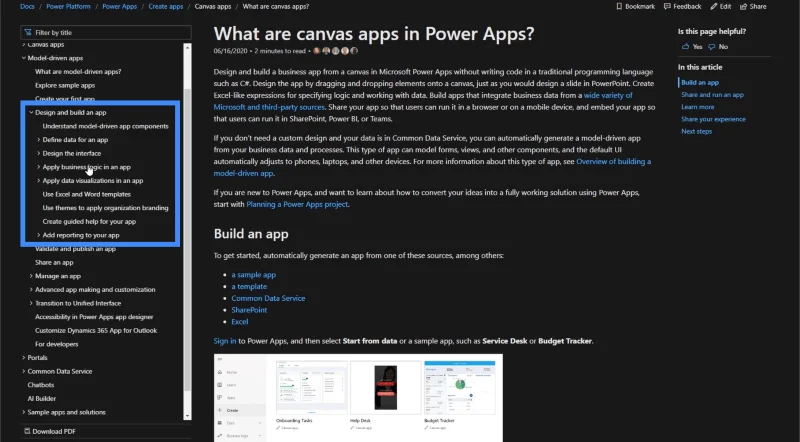Open Share an app entry
The image size is (800, 442).
[54, 262]
